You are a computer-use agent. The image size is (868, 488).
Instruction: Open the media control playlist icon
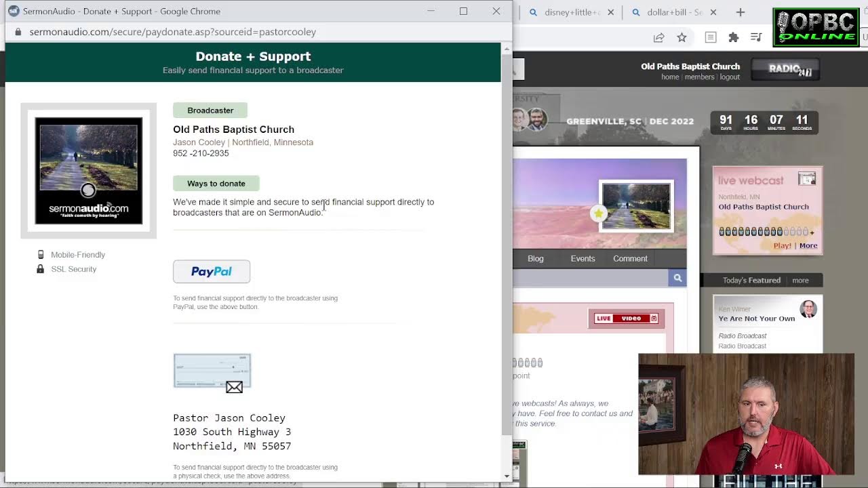click(756, 38)
